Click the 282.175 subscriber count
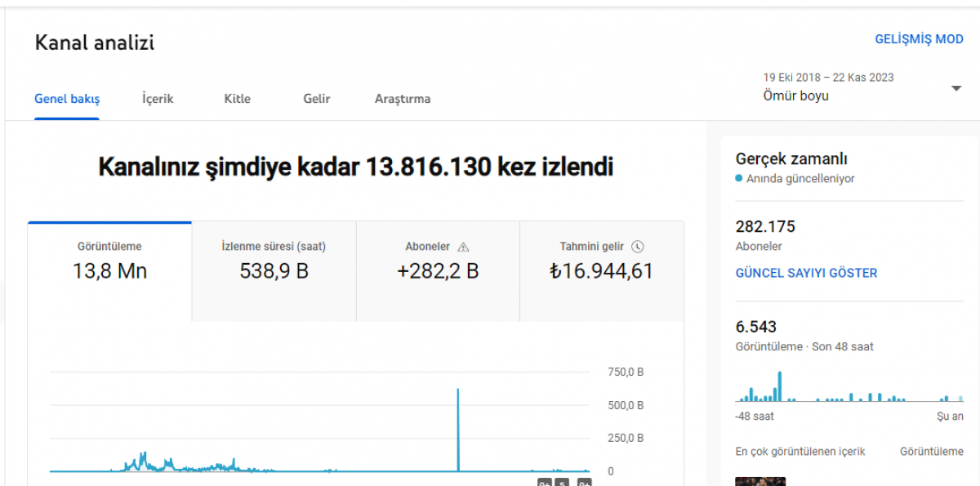The height and width of the screenshot is (486, 980). click(765, 226)
